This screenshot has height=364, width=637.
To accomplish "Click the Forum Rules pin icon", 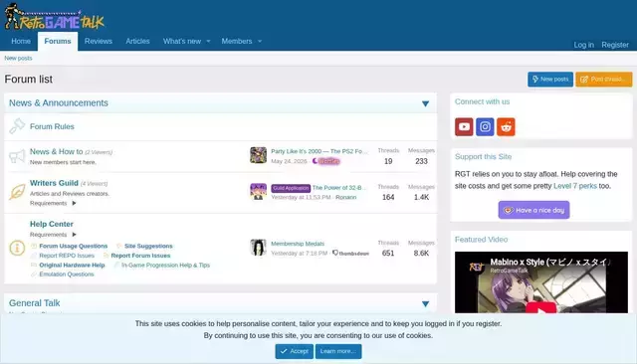I will coord(17,126).
